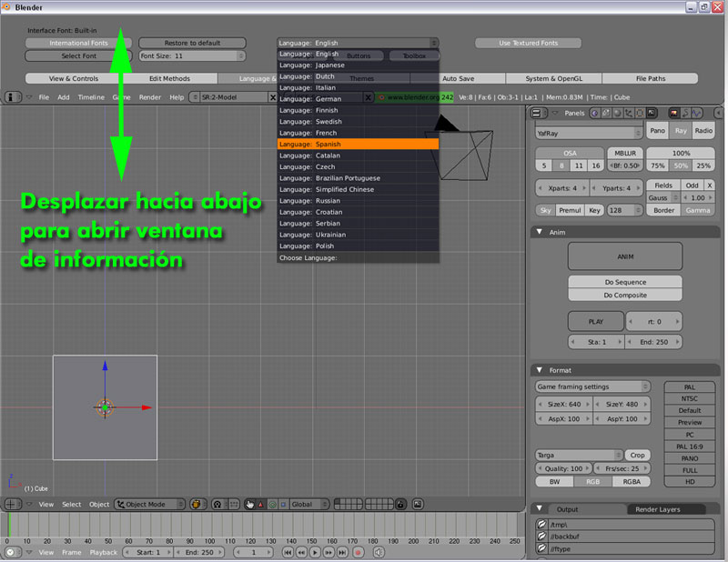728x562 pixels.
Task: Switch to the Editing context icon
Action: coord(640,113)
